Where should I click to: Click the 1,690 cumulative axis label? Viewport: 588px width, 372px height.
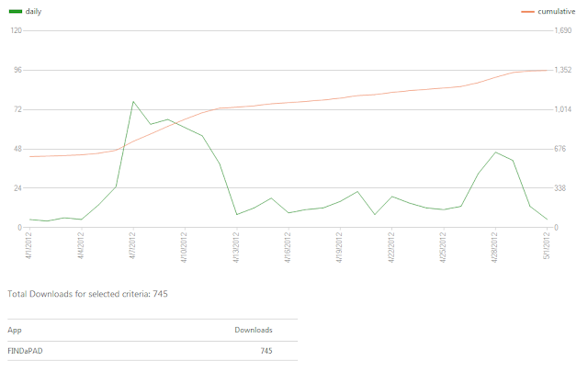point(563,30)
